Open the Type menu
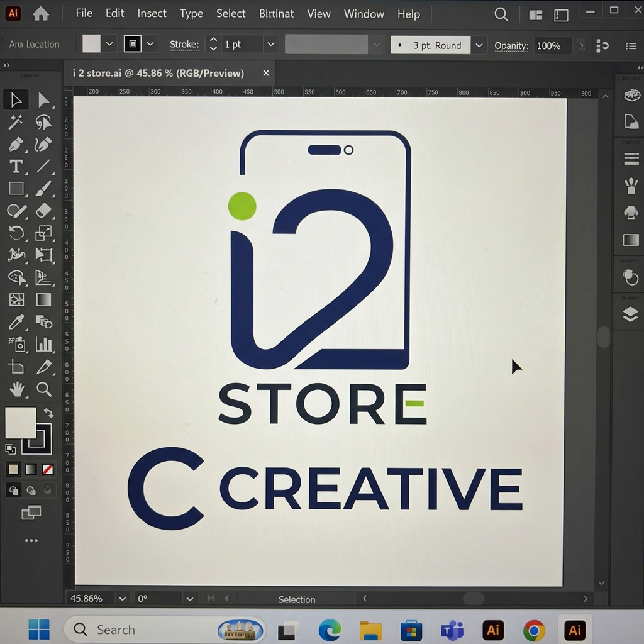Screen dimensions: 644x644 [x=191, y=14]
